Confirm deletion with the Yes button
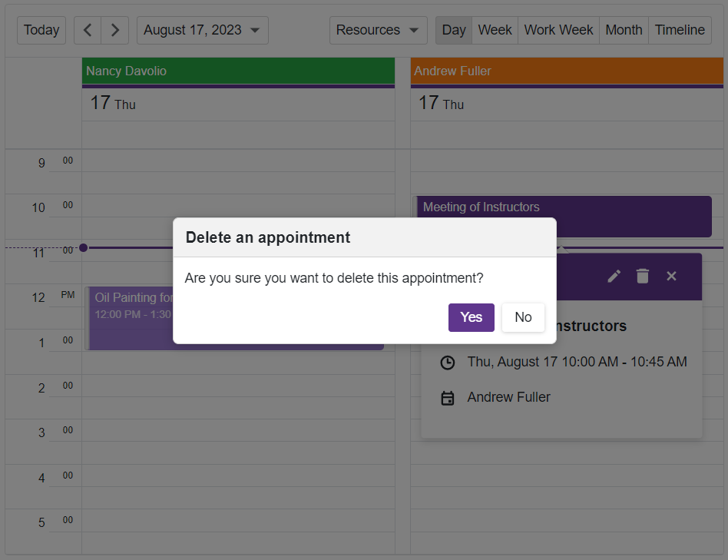The image size is (728, 560). coord(472,317)
